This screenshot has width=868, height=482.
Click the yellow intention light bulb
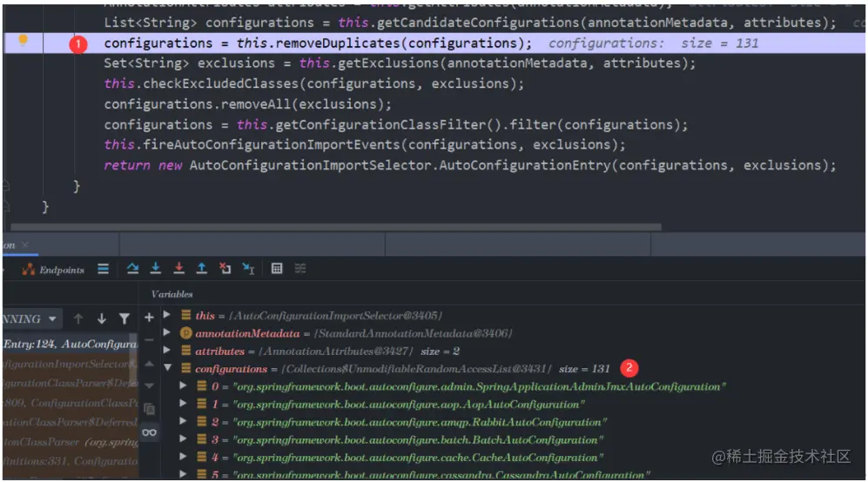pos(23,40)
